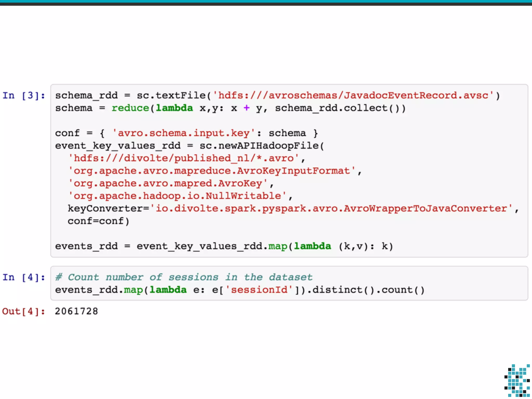This screenshot has width=532, height=399.
Task: Click the 'sessionId' string in cell 4
Action: [259, 290]
